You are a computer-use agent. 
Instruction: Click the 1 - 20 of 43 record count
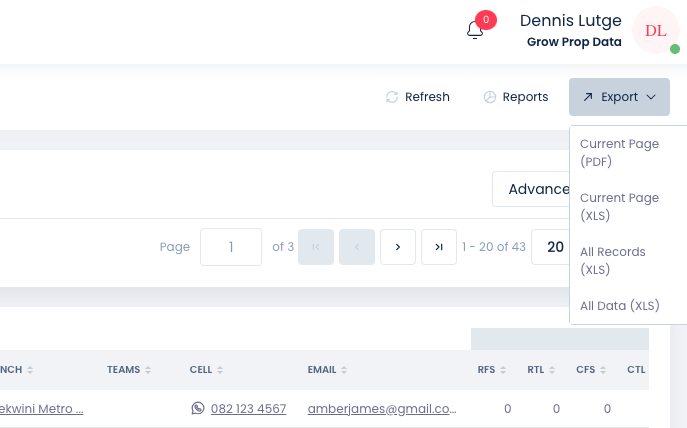[494, 247]
